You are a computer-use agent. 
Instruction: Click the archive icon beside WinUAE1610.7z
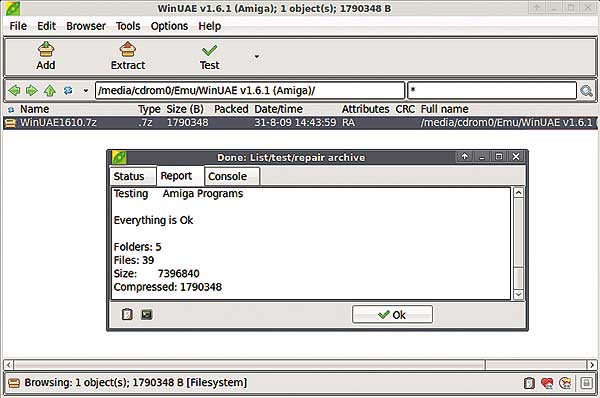(x=10, y=123)
